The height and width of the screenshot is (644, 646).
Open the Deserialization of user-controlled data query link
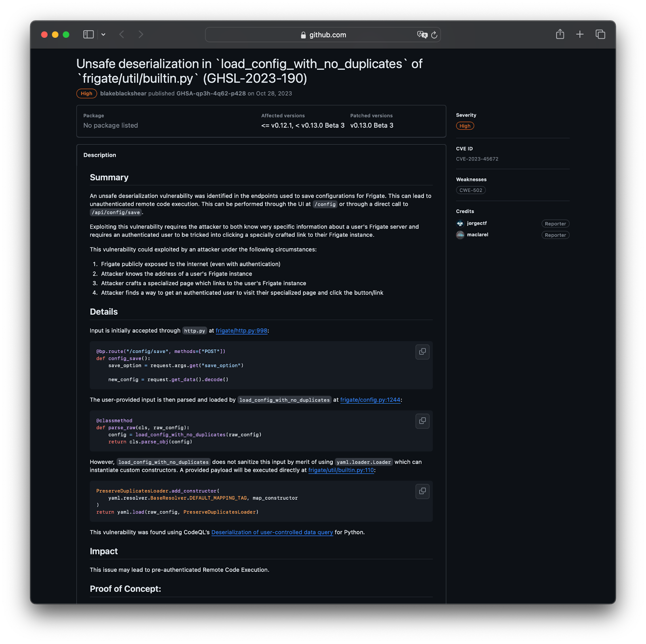[x=272, y=532]
